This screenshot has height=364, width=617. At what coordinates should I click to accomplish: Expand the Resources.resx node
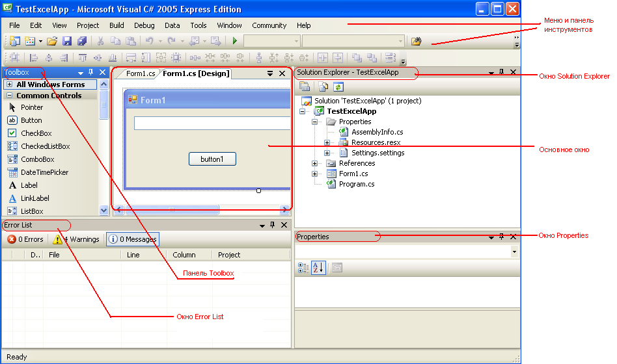tap(327, 143)
